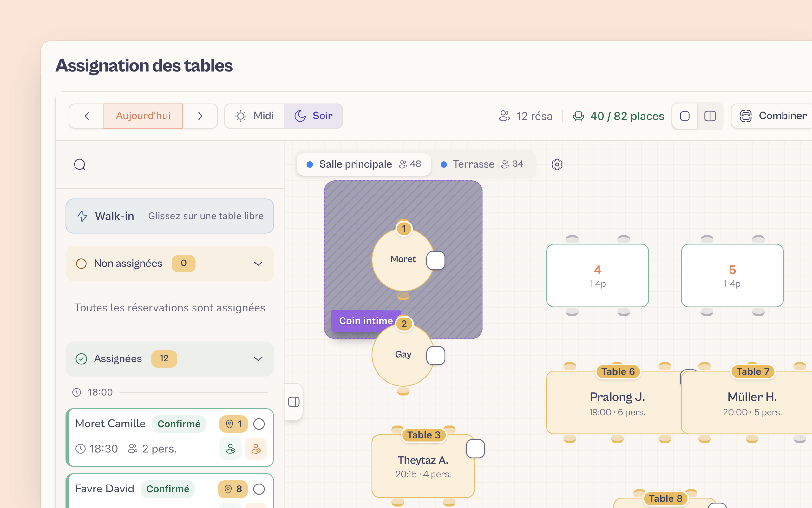Click the search magnifier icon

pos(80,165)
